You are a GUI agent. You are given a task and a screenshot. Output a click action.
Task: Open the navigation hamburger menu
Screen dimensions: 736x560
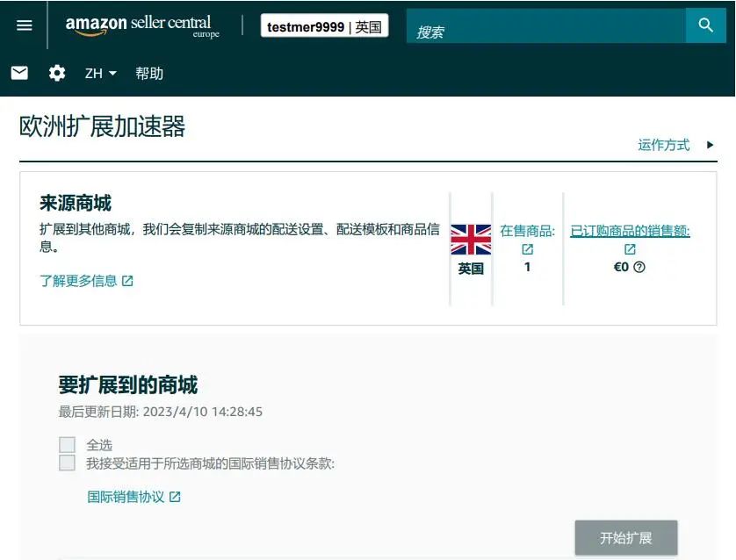[24, 25]
